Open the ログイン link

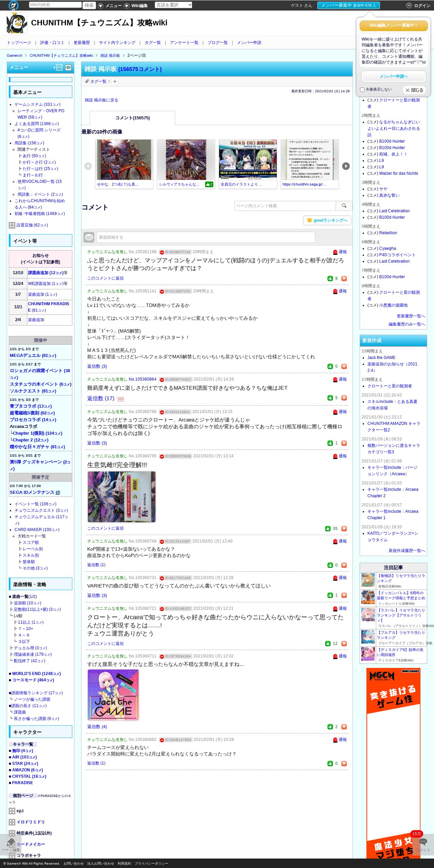click(x=422, y=6)
